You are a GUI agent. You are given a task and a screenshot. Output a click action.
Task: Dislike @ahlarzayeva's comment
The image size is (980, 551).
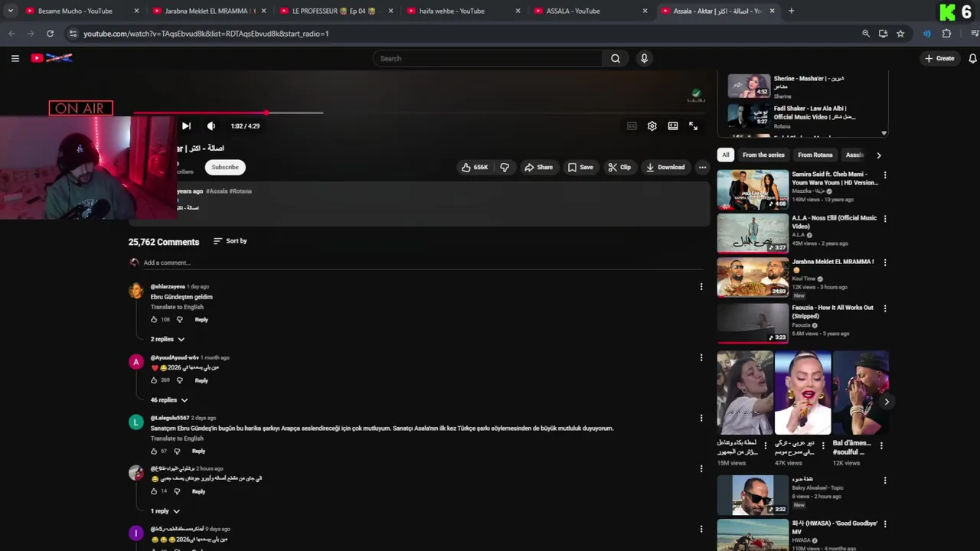pyautogui.click(x=180, y=319)
